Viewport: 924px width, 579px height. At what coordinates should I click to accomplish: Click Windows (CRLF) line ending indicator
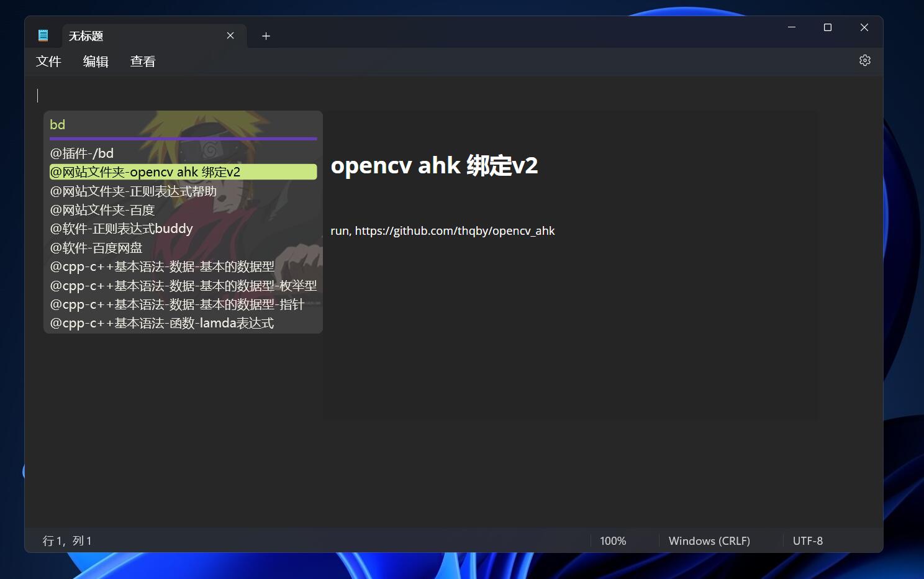709,541
